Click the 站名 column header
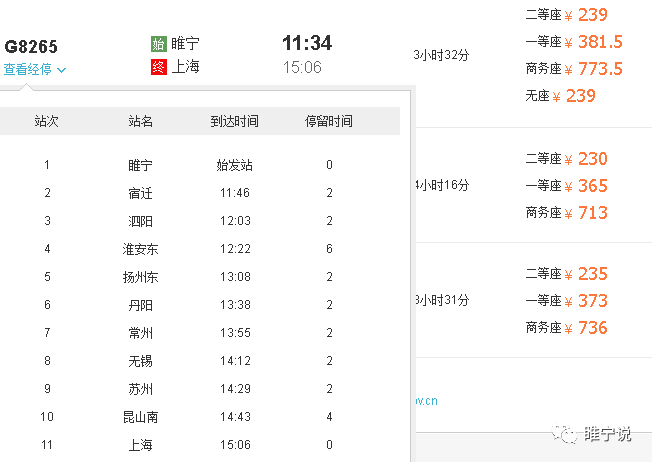 [141, 121]
